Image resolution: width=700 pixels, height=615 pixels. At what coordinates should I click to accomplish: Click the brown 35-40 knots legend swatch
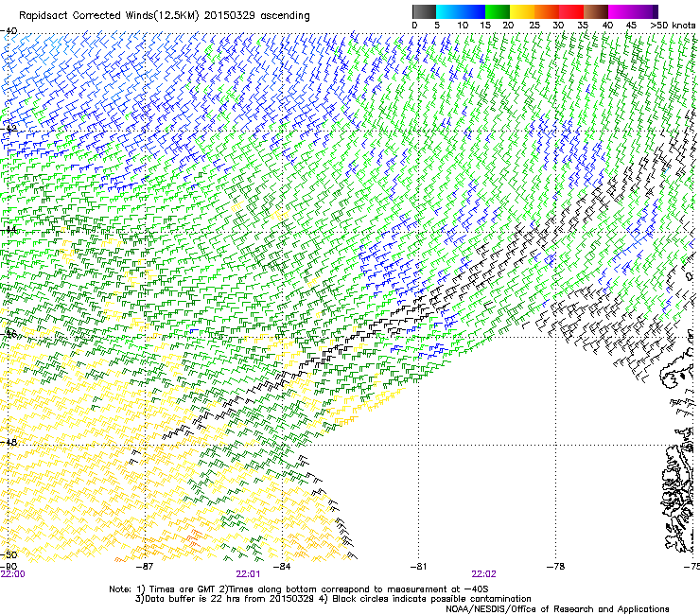596,11
